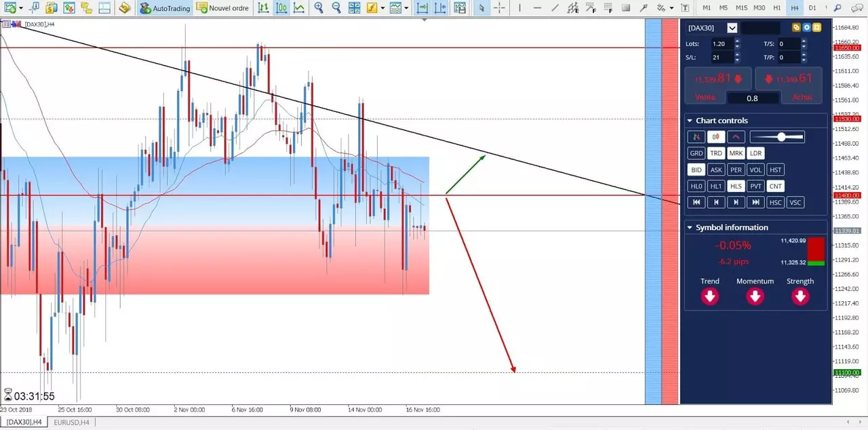Toggle the AutoTrading button
Viewport: 868px width, 430px height.
point(165,8)
